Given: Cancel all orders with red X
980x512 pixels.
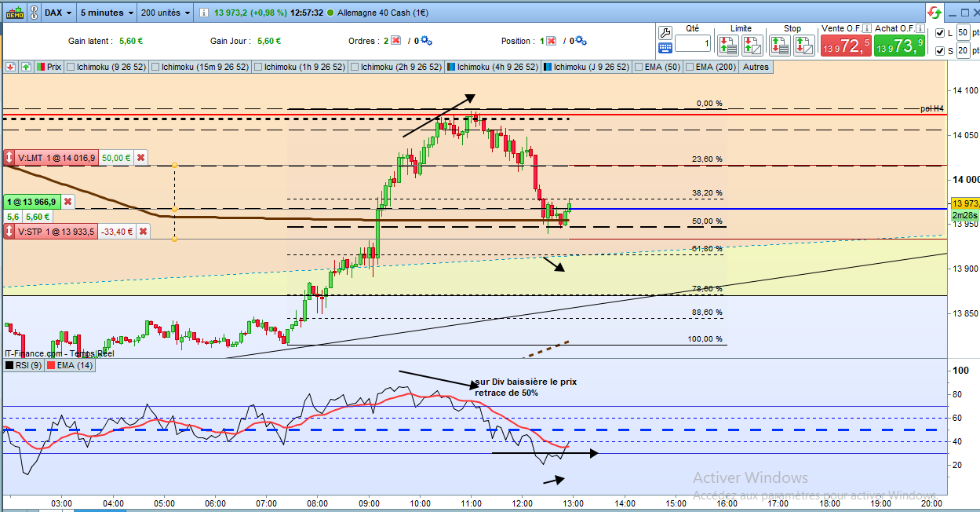Looking at the screenshot, I should click(395, 40).
